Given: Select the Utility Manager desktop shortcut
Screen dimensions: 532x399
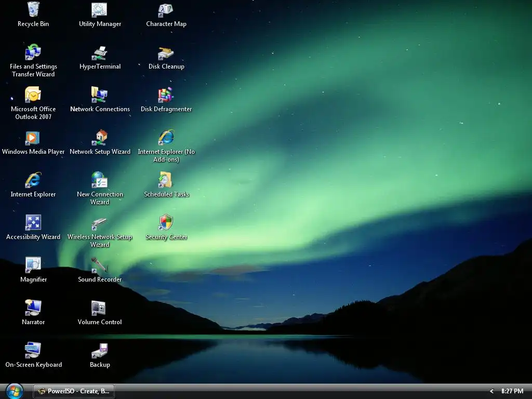Looking at the screenshot, I should [x=99, y=9].
